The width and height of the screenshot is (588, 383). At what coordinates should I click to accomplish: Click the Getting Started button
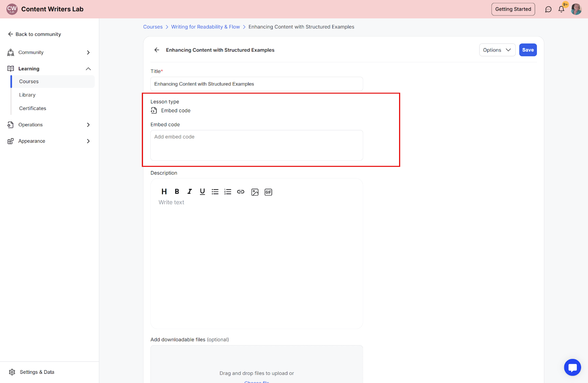pos(513,9)
